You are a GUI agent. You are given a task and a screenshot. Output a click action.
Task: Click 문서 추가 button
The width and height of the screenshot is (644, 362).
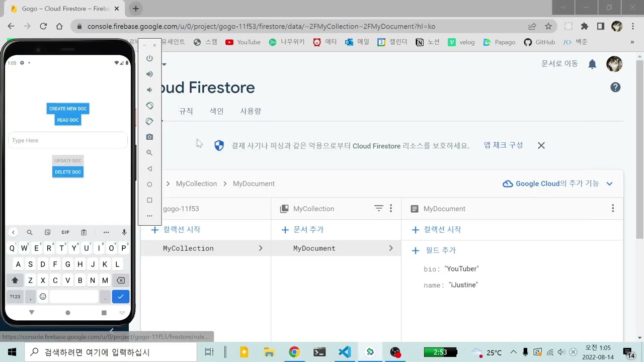click(x=302, y=229)
